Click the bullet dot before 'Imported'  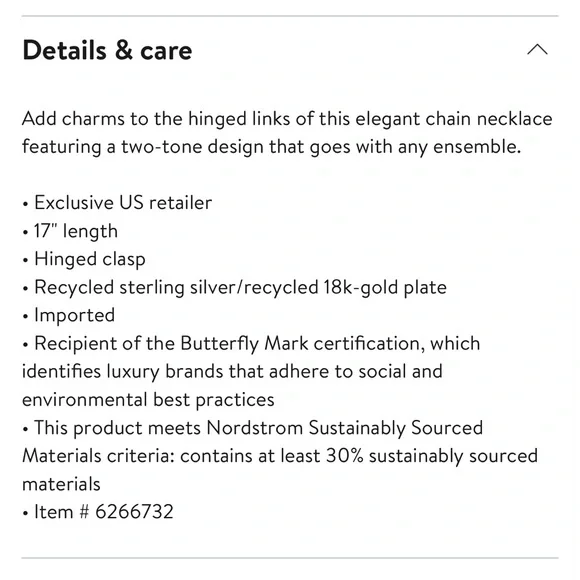pyautogui.click(x=25, y=317)
